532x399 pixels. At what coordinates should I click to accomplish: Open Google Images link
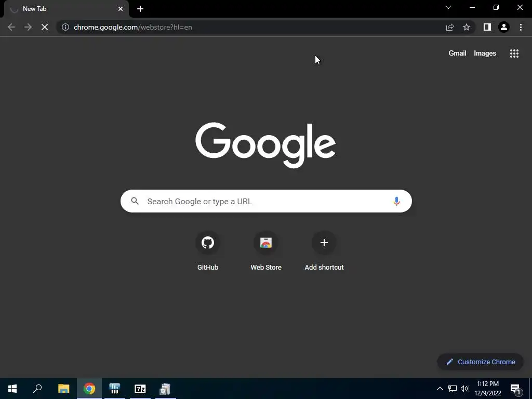(x=485, y=54)
